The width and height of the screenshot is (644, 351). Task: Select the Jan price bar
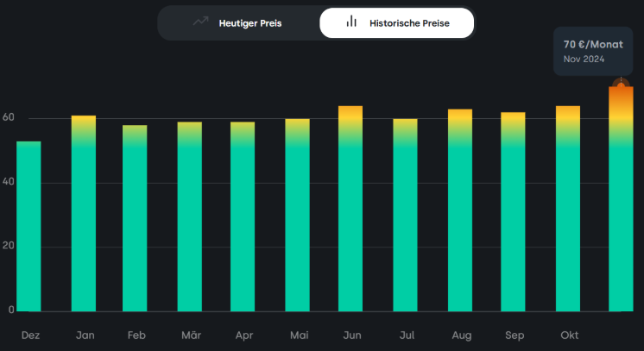[x=84, y=214]
